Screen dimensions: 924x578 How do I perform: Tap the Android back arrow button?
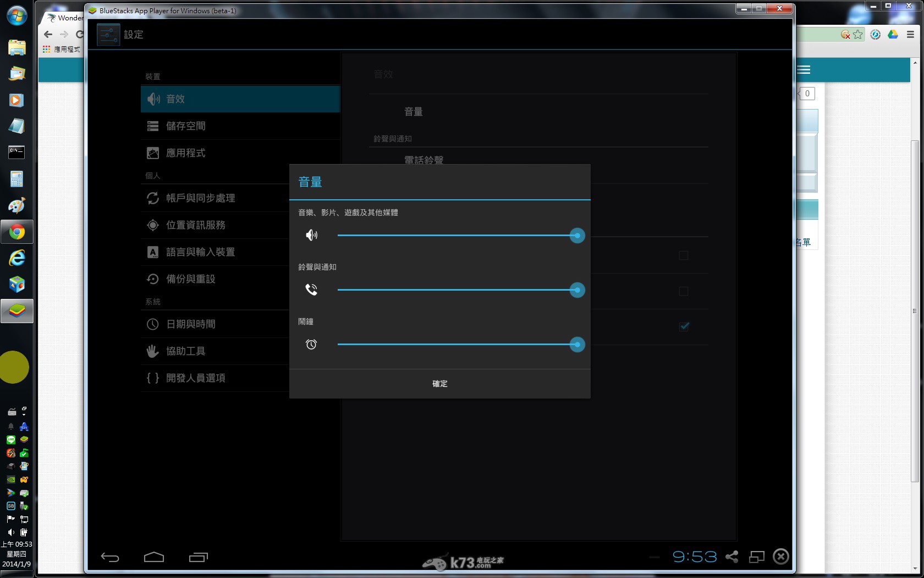point(110,557)
